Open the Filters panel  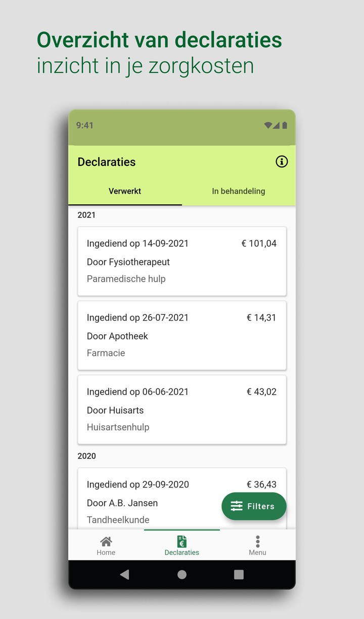[254, 506]
